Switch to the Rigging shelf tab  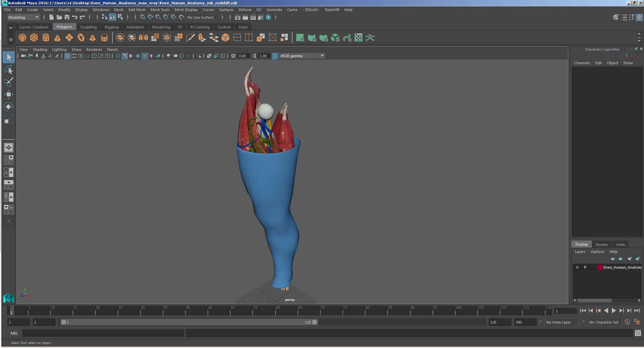point(111,27)
